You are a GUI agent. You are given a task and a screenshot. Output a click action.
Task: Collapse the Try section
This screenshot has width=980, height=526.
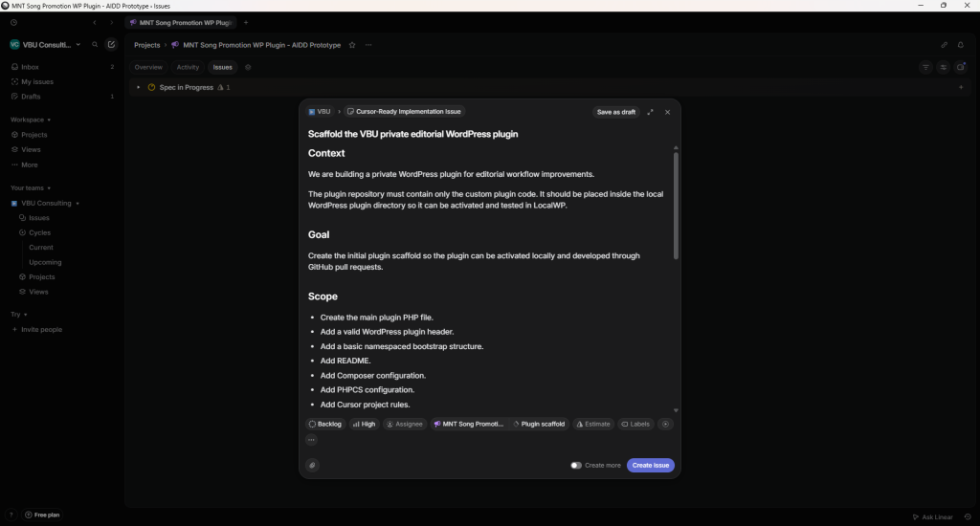click(x=19, y=315)
